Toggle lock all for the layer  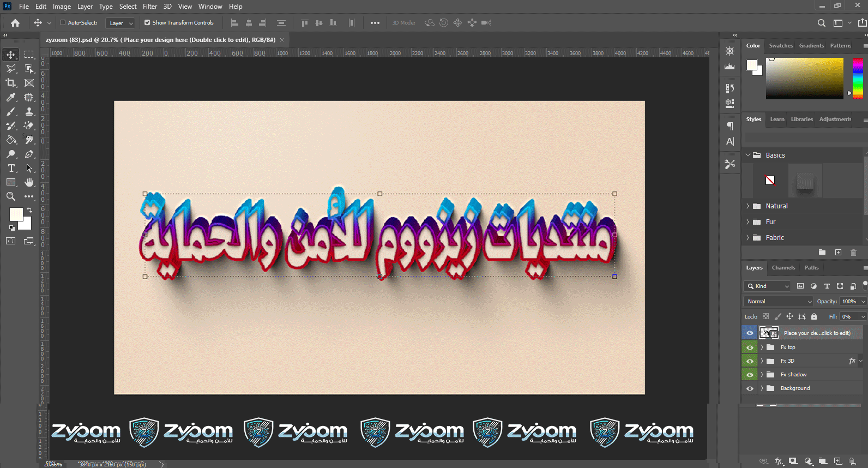[814, 316]
